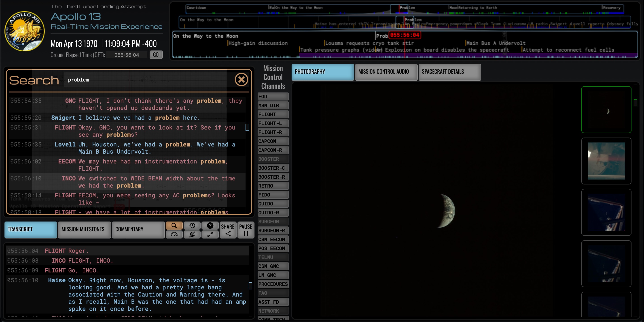Close the Search panel
644x322 pixels.
(241, 80)
